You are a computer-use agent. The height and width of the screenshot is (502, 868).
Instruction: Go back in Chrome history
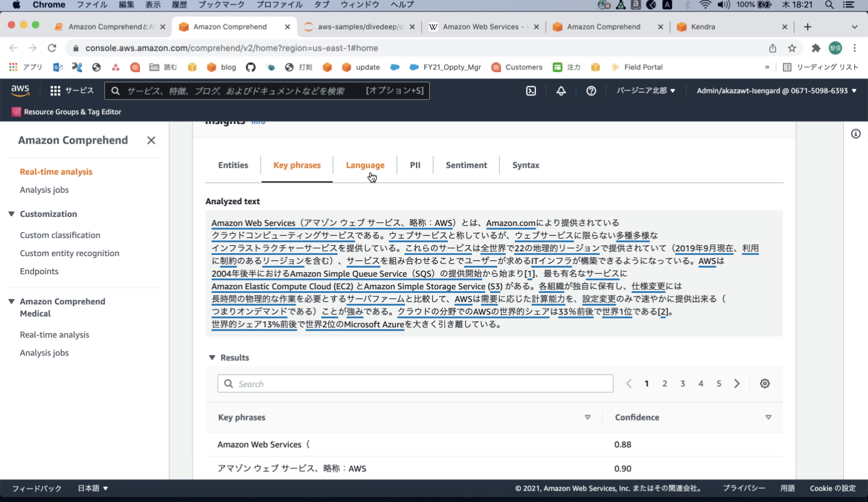click(x=13, y=48)
